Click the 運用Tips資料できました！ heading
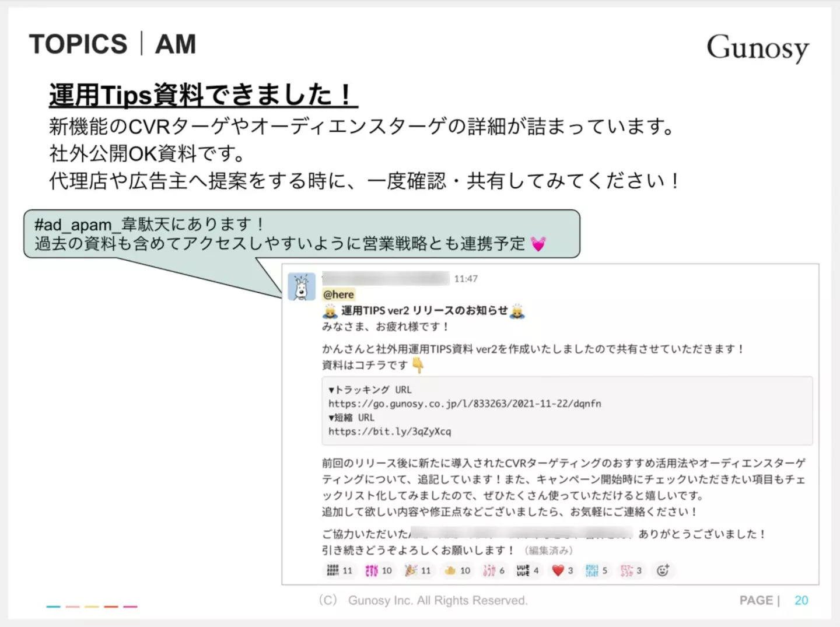The height and width of the screenshot is (627, 840). click(203, 95)
